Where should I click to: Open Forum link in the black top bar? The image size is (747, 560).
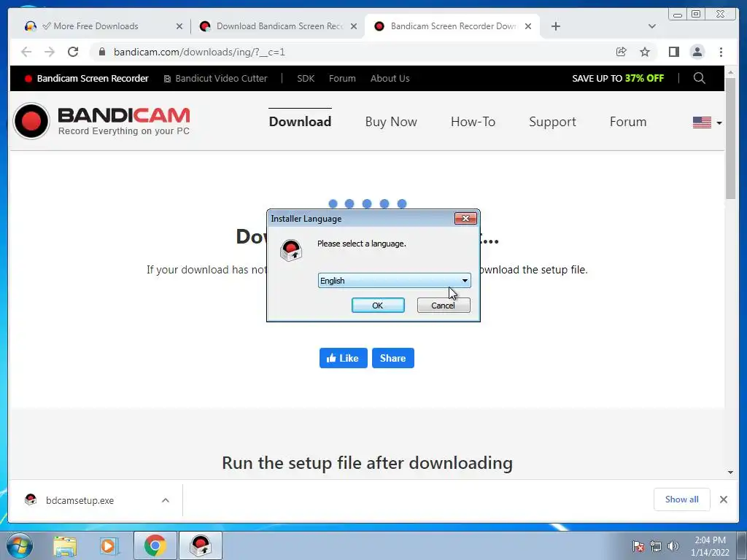point(342,79)
